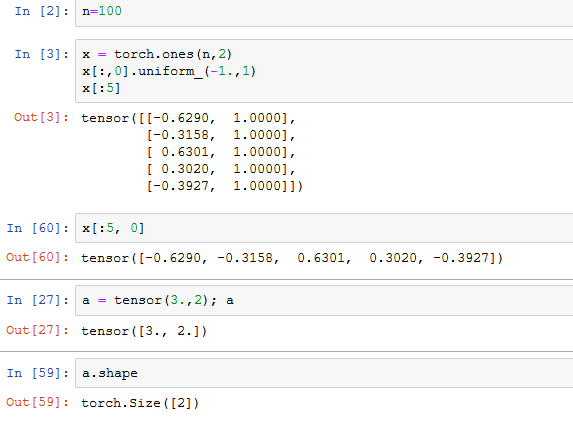Click the torch.ones(n,2) code line

point(157,54)
